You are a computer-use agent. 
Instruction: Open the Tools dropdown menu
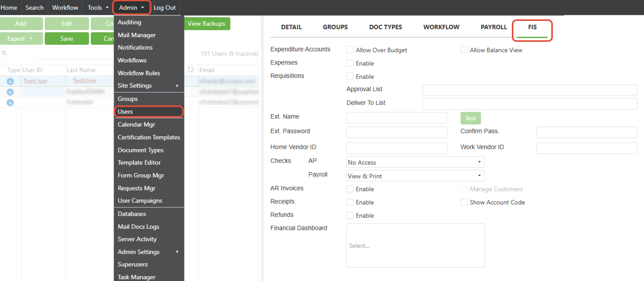pyautogui.click(x=98, y=7)
